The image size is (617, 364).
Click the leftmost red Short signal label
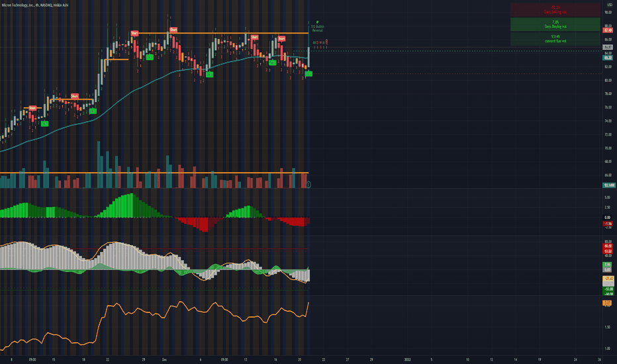point(32,108)
